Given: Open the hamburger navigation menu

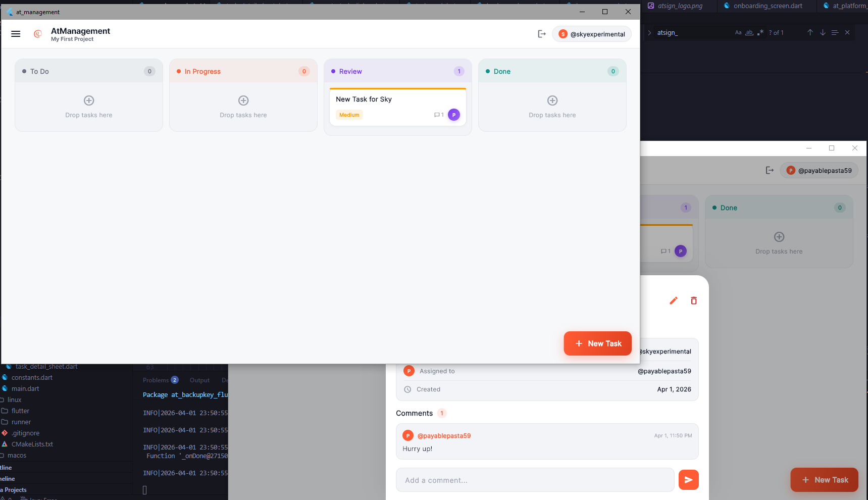Looking at the screenshot, I should (x=16, y=34).
